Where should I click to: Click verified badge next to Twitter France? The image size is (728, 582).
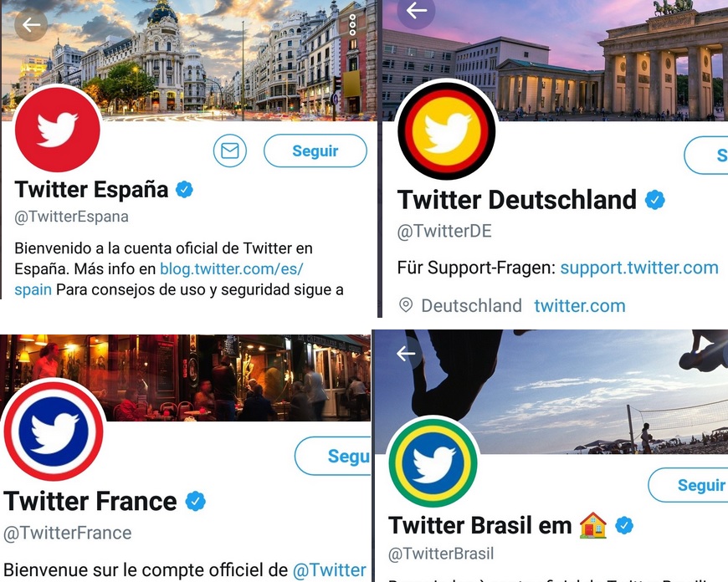click(195, 502)
